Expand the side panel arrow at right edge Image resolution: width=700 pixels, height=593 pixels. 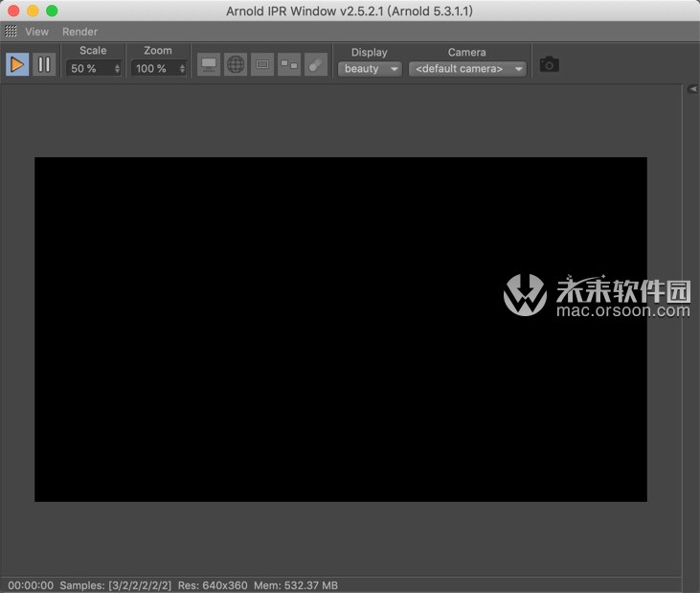[692, 89]
